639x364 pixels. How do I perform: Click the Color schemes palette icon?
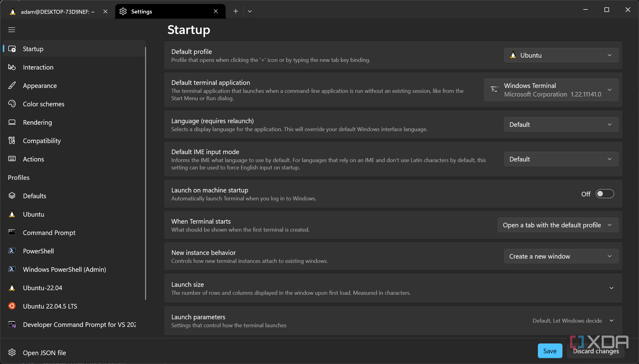point(12,104)
